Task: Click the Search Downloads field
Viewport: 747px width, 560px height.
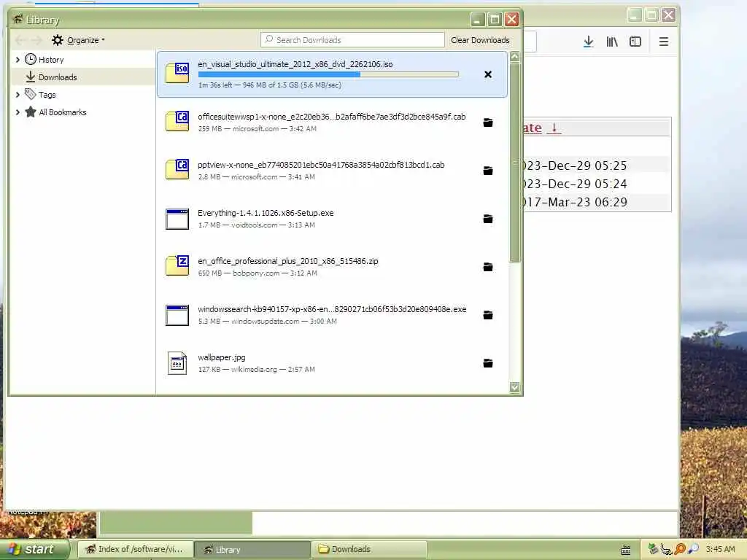Action: click(x=352, y=40)
